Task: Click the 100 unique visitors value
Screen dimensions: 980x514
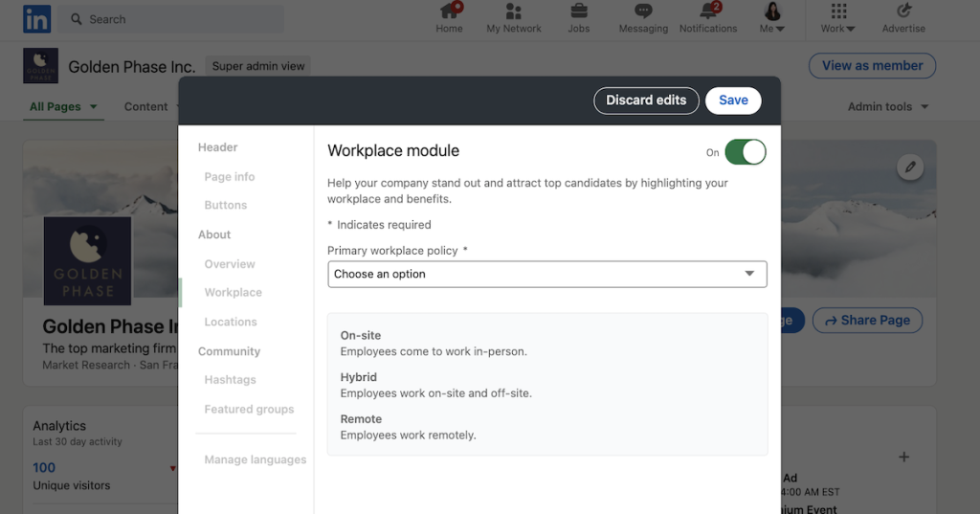Action: tap(44, 468)
